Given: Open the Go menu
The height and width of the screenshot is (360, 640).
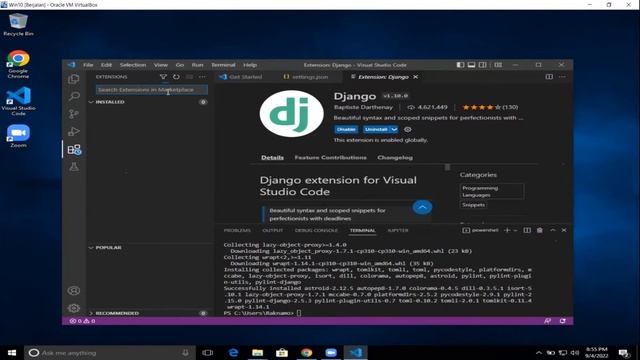Looking at the screenshot, I should click(x=180, y=65).
